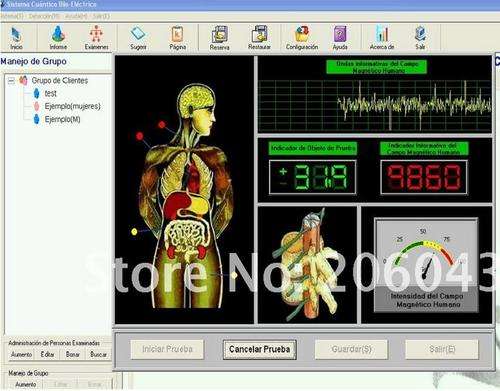Click the Manejo de Grupo panel heading
Screen dimensions: 500x391
pos(33,62)
